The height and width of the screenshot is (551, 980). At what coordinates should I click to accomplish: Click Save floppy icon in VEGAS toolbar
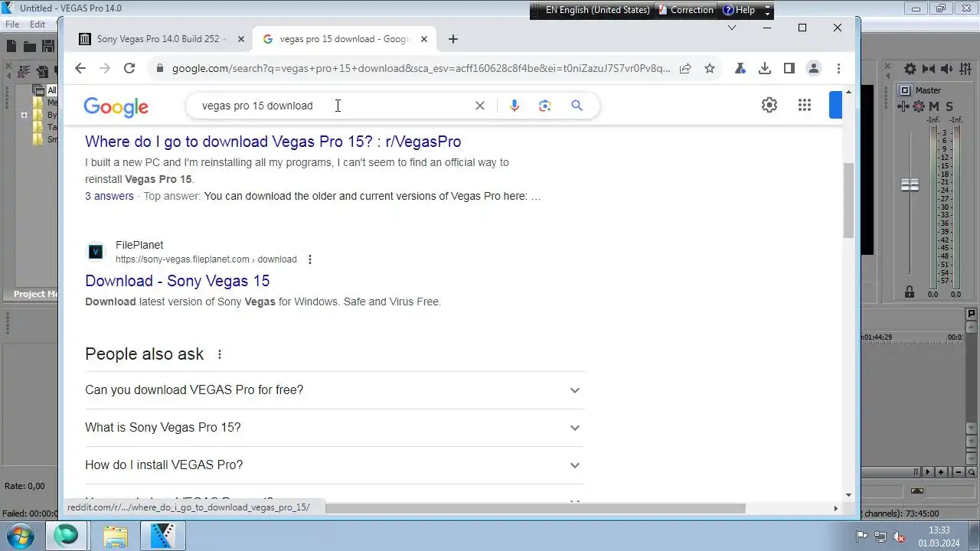(x=48, y=47)
